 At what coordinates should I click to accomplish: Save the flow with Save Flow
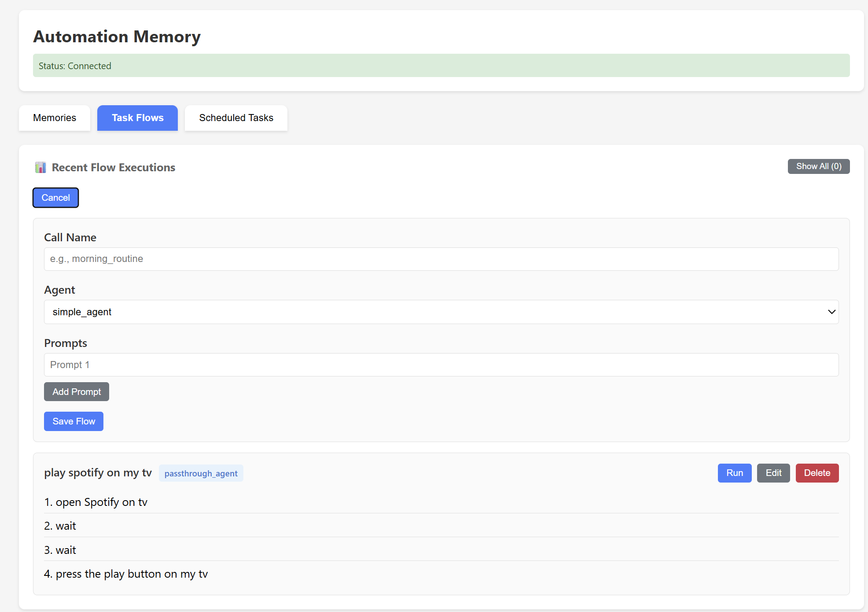74,421
